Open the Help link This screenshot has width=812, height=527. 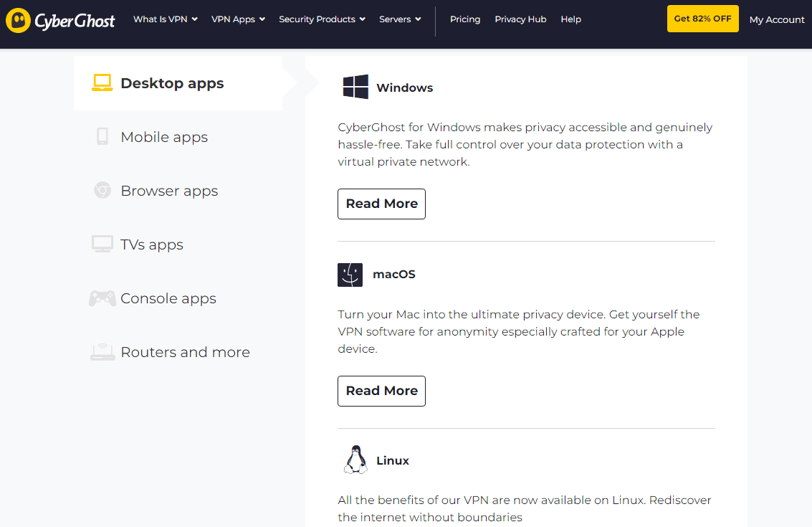point(570,19)
